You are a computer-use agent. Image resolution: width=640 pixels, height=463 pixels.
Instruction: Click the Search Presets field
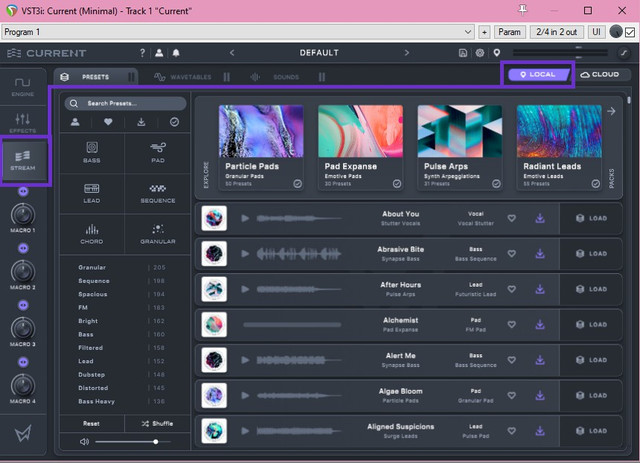click(x=125, y=103)
